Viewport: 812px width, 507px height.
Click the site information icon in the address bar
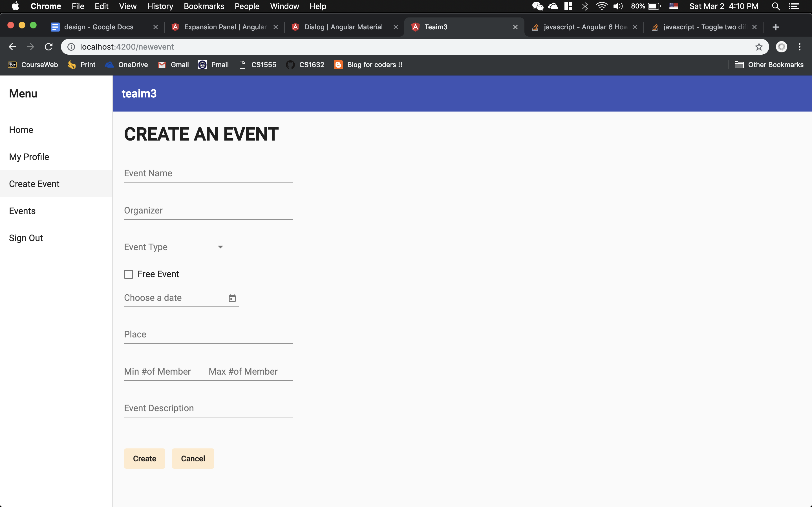pos(71,46)
